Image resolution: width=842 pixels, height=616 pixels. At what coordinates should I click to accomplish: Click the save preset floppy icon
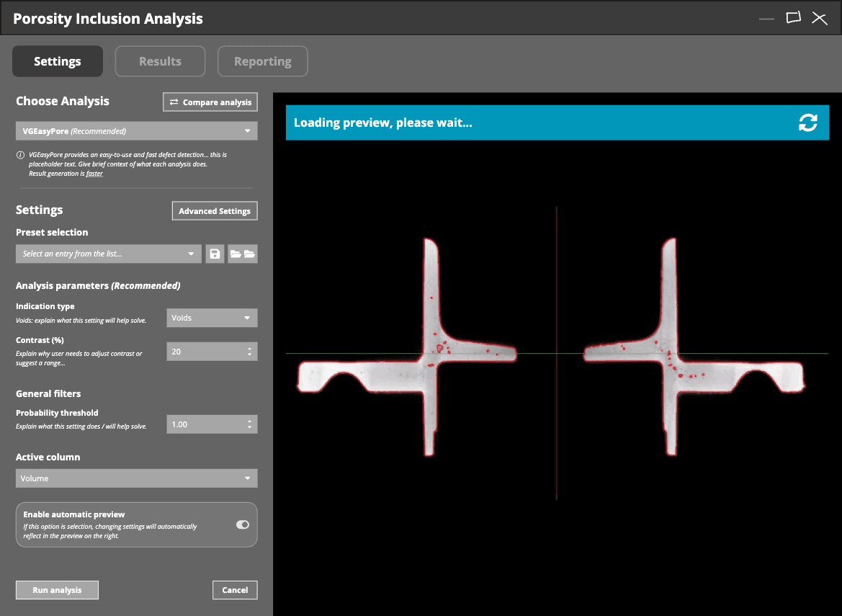(x=215, y=254)
